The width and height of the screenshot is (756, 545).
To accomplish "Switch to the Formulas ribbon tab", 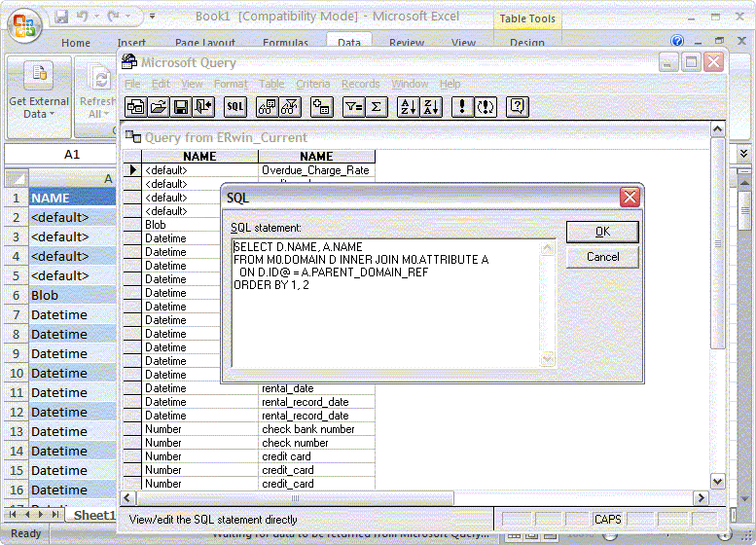I will click(285, 43).
